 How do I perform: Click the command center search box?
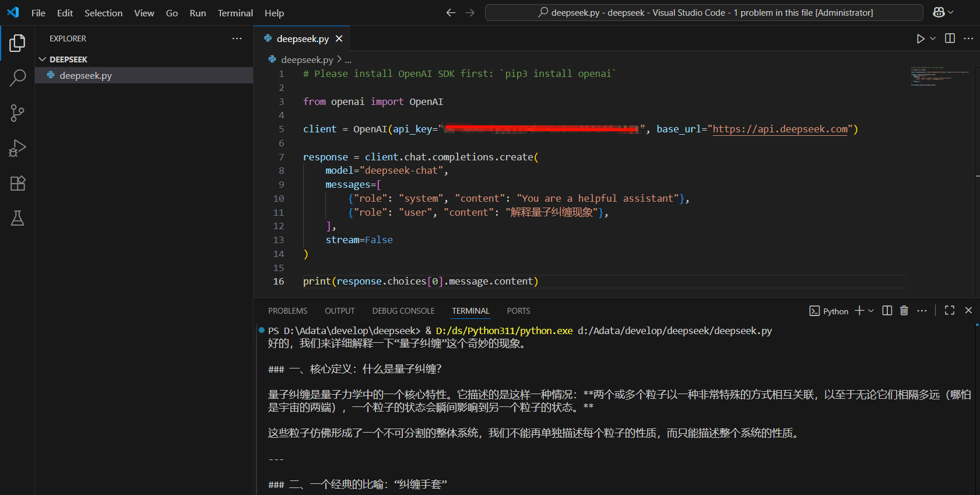704,12
